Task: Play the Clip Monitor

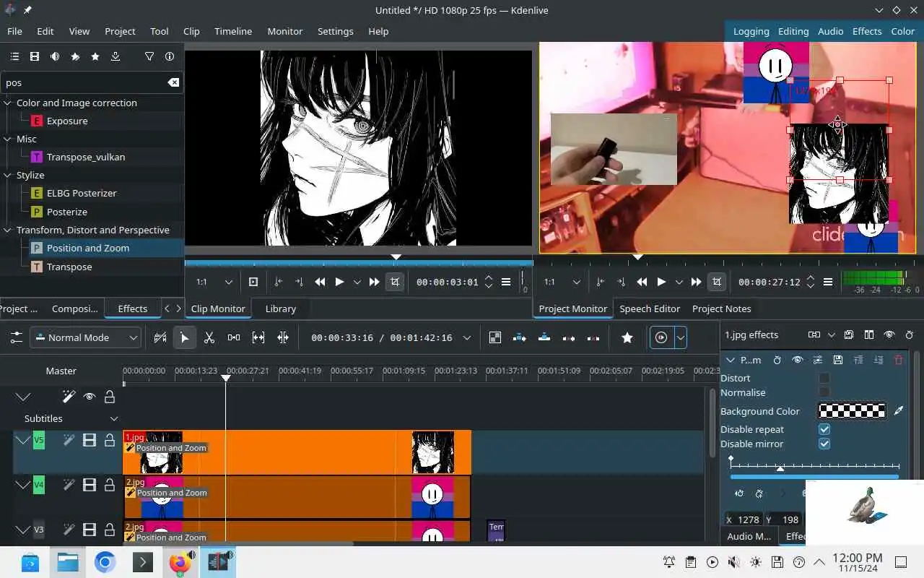Action: point(339,282)
